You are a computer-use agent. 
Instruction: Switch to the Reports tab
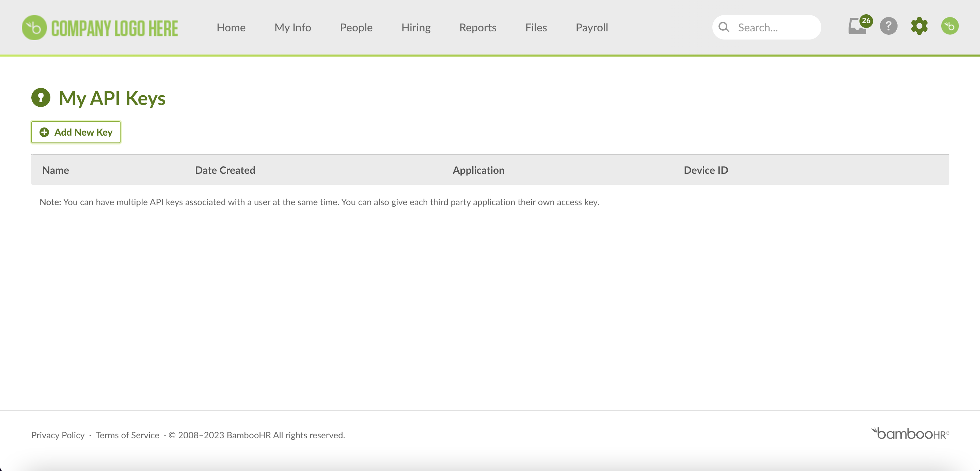[x=478, y=27]
